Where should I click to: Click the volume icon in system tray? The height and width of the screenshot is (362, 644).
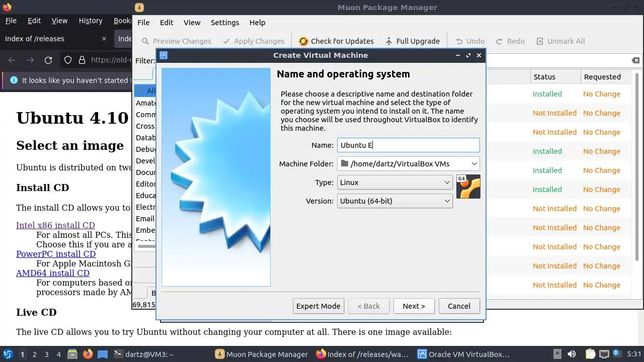click(x=572, y=354)
